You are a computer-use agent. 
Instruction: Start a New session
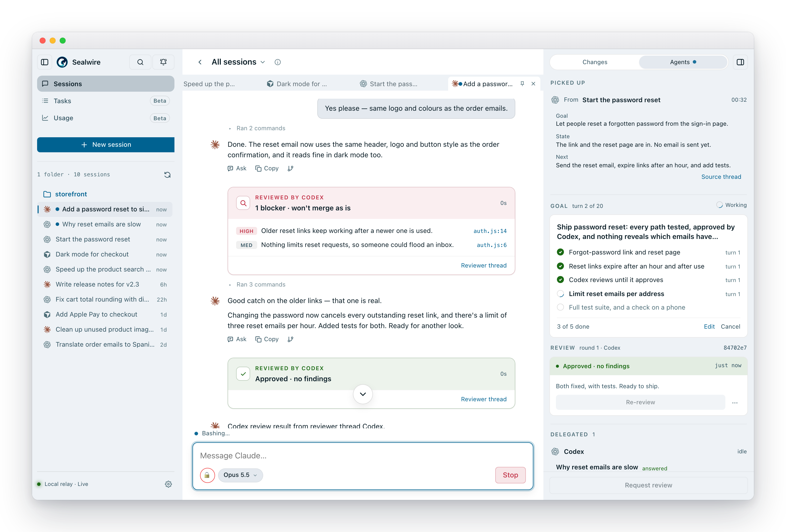(x=106, y=145)
